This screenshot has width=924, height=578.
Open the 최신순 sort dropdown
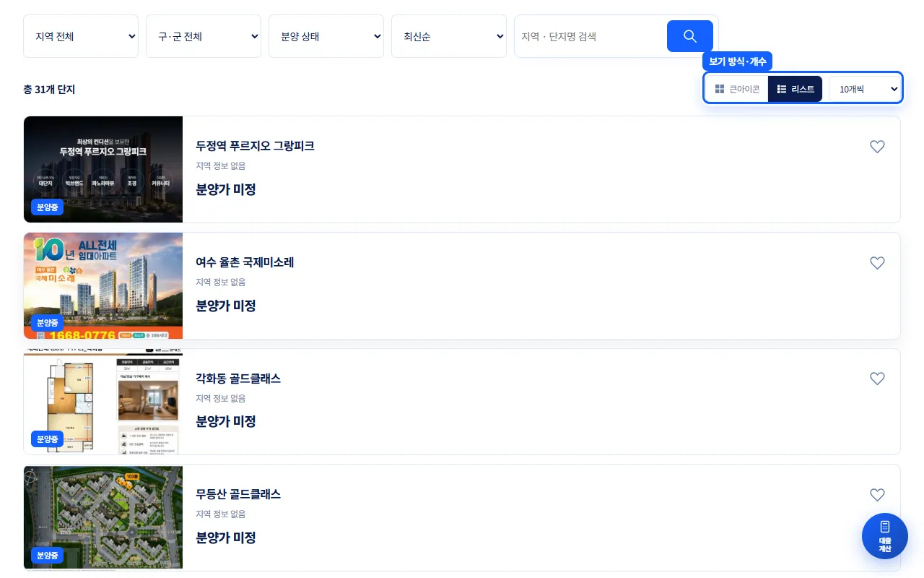449,36
